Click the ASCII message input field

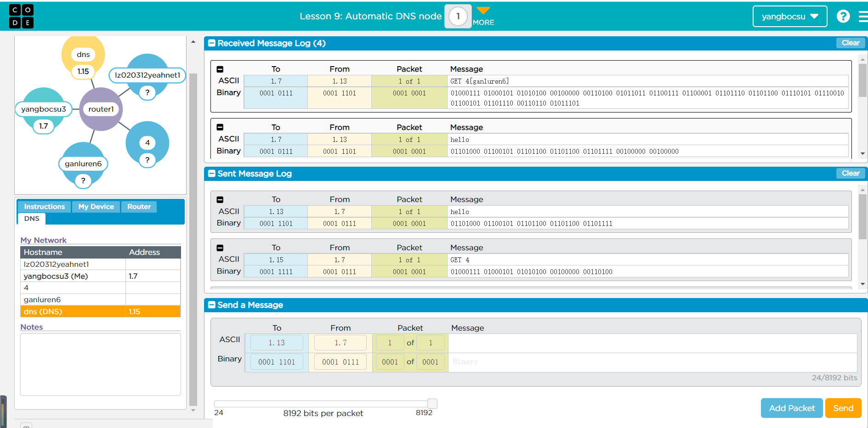click(x=652, y=343)
